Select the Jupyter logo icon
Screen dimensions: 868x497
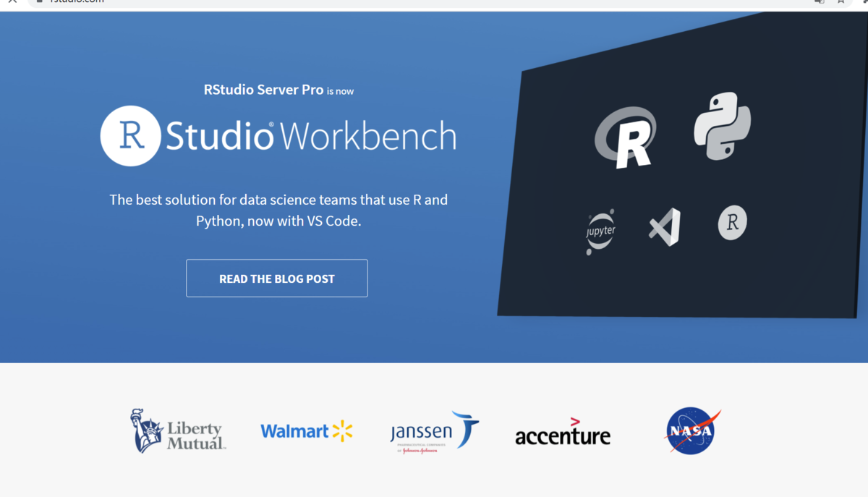[600, 232]
